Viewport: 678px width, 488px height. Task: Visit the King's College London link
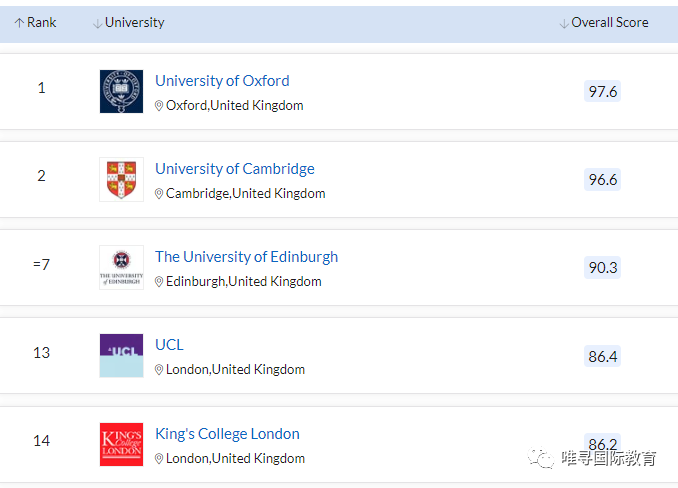[x=227, y=434]
